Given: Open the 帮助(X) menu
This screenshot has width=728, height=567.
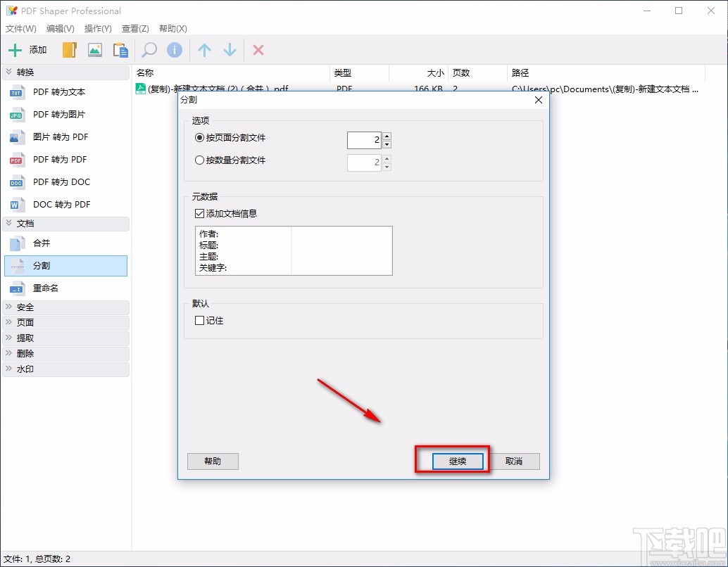Looking at the screenshot, I should (x=172, y=29).
